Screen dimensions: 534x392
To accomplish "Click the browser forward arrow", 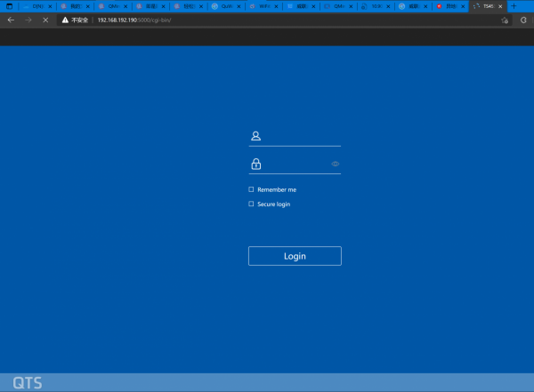I will (28, 20).
